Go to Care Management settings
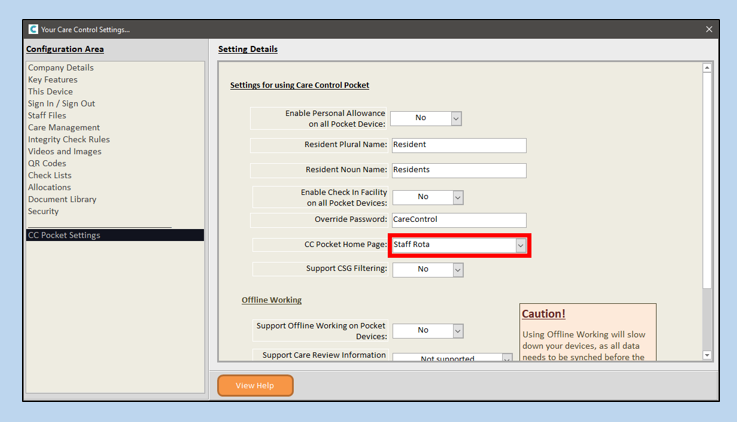 [64, 128]
